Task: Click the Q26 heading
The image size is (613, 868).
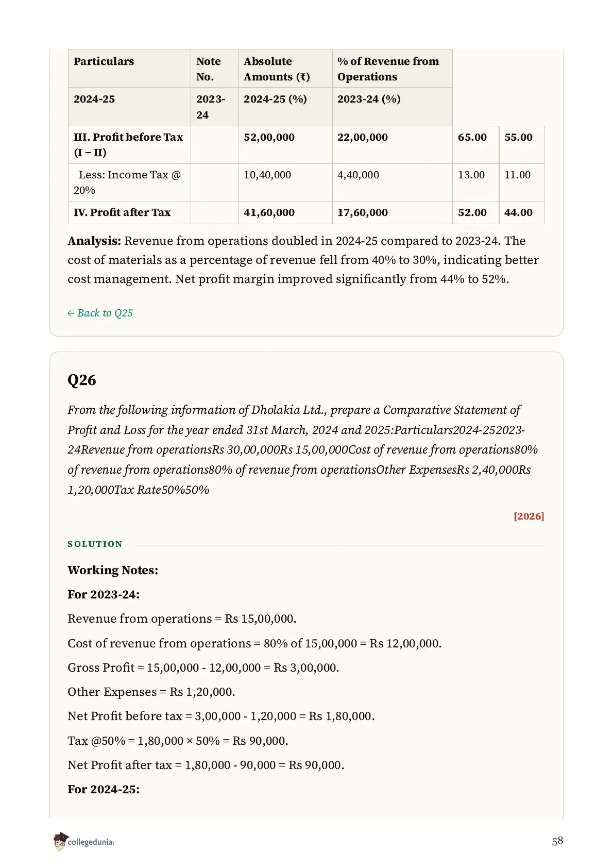Action: tap(82, 380)
